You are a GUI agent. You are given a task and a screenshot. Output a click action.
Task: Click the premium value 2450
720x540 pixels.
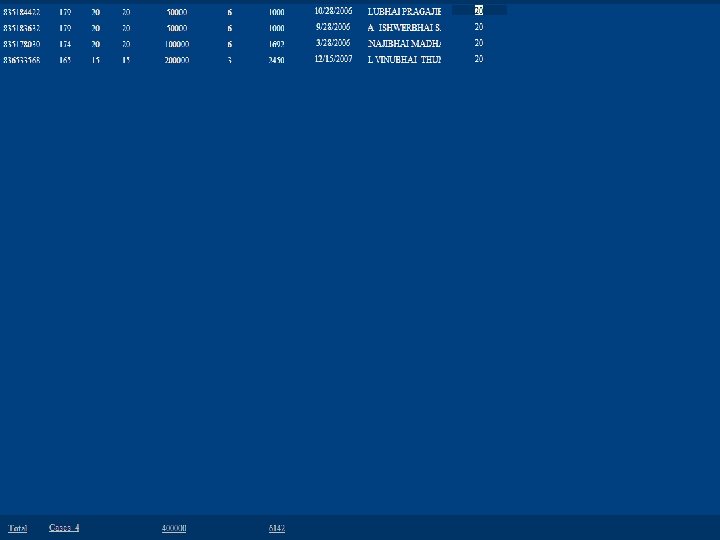[276, 60]
